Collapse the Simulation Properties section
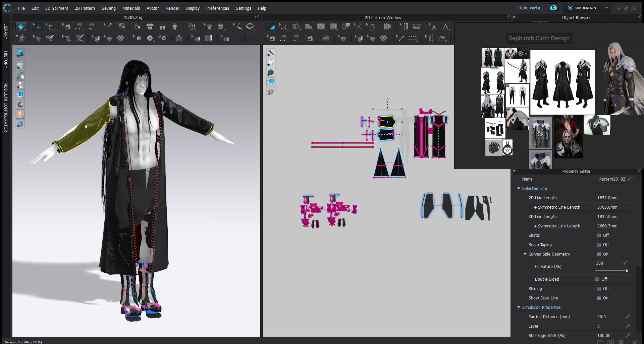The image size is (644, 344). (519, 307)
